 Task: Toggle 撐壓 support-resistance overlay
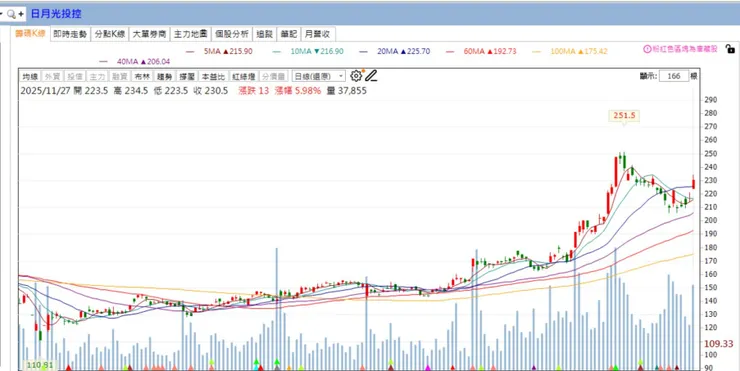[187, 76]
